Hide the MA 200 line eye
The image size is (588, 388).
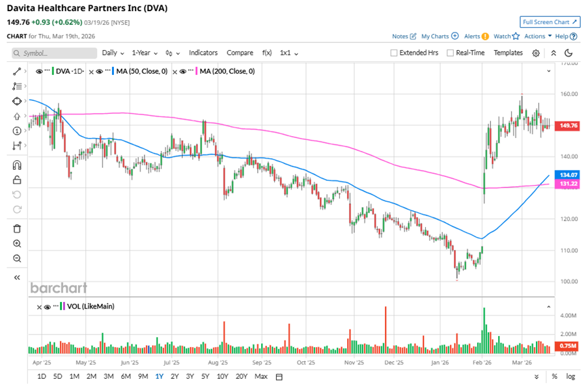183,71
